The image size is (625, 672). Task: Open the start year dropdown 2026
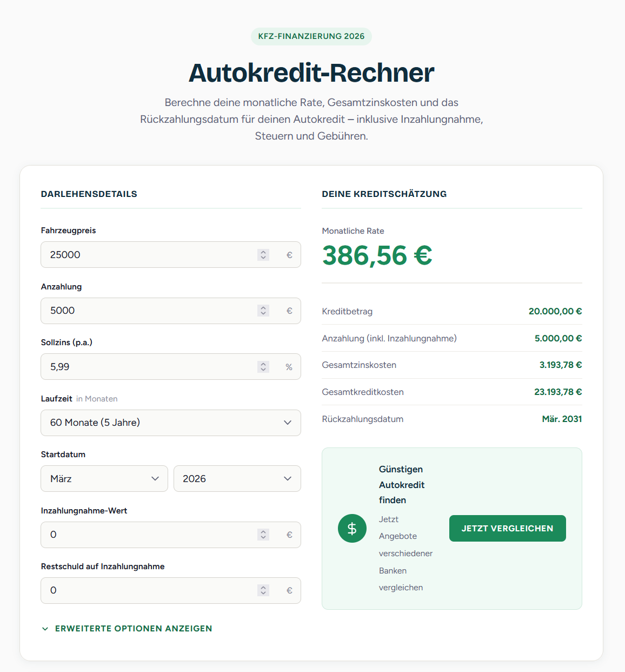[x=237, y=479]
